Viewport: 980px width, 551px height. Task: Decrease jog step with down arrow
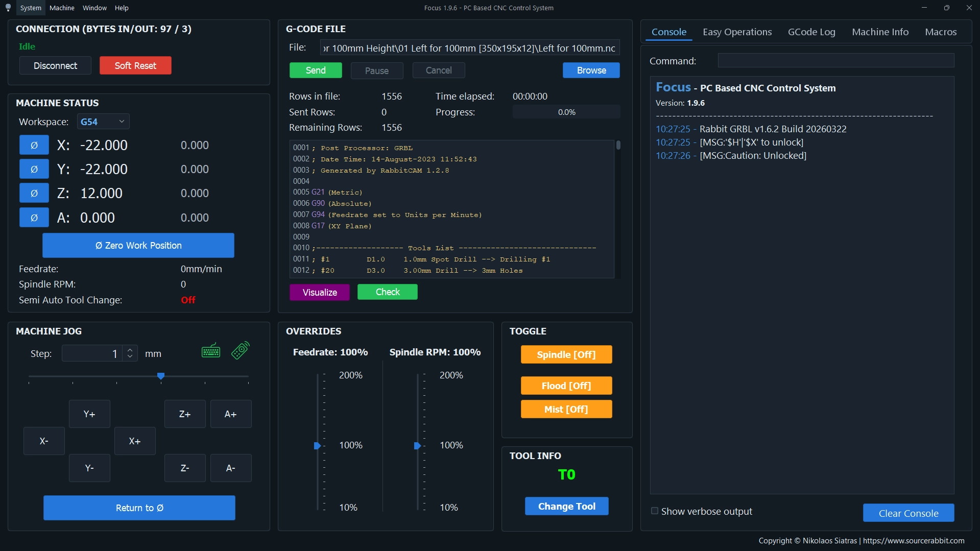coord(130,356)
